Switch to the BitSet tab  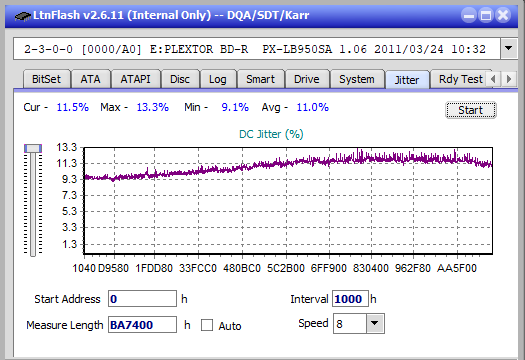tap(47, 79)
